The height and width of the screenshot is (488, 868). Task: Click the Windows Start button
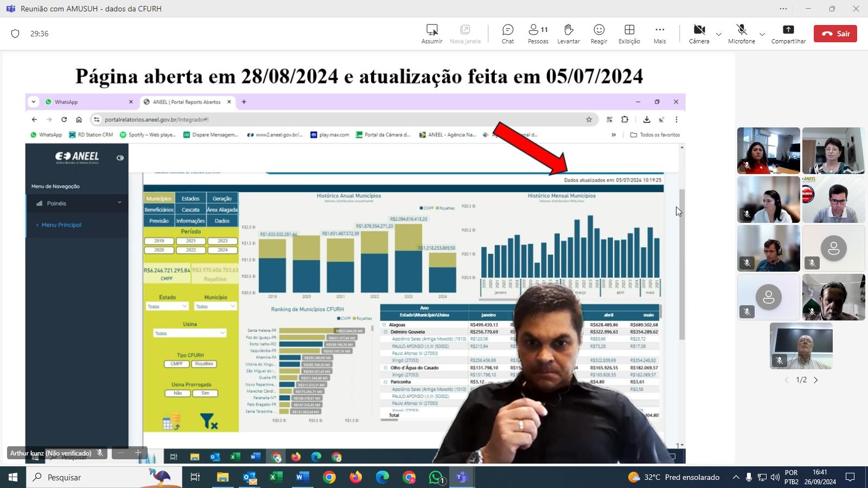(x=13, y=477)
